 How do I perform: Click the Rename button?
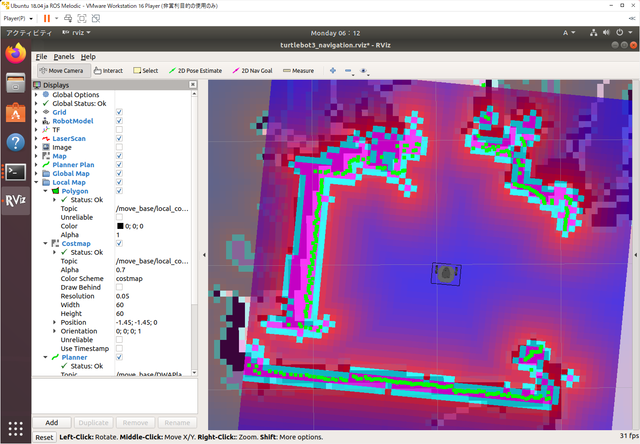177,422
